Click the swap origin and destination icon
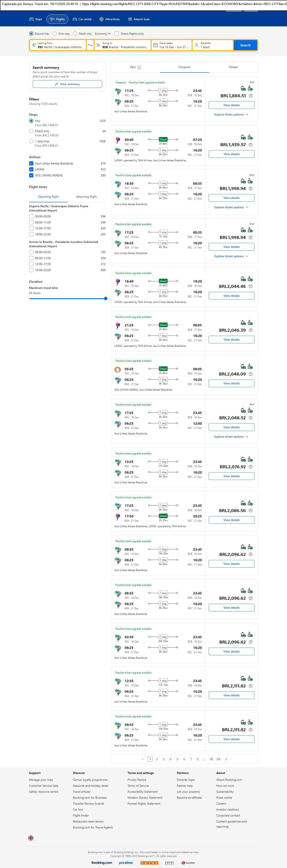Screen dimensions: 287x868 (x=90, y=45)
